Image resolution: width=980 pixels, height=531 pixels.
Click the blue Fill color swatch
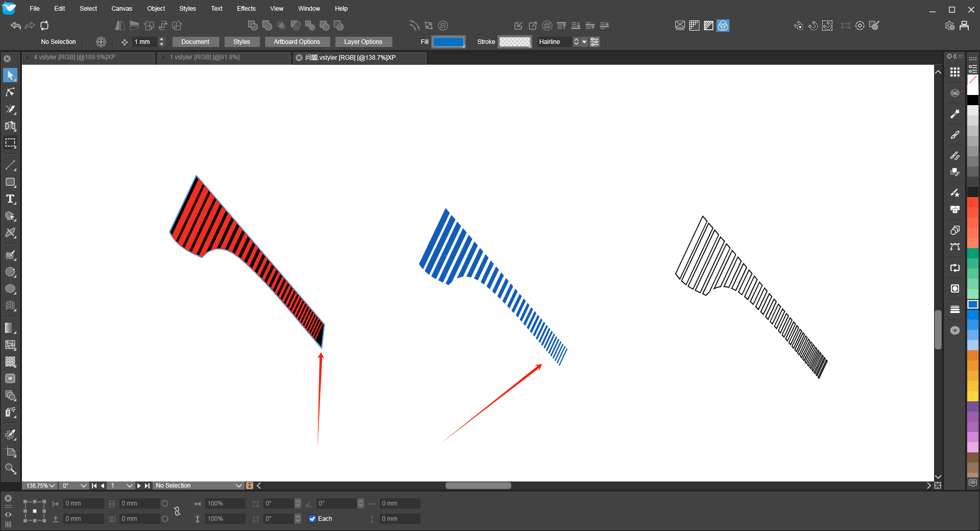[448, 42]
